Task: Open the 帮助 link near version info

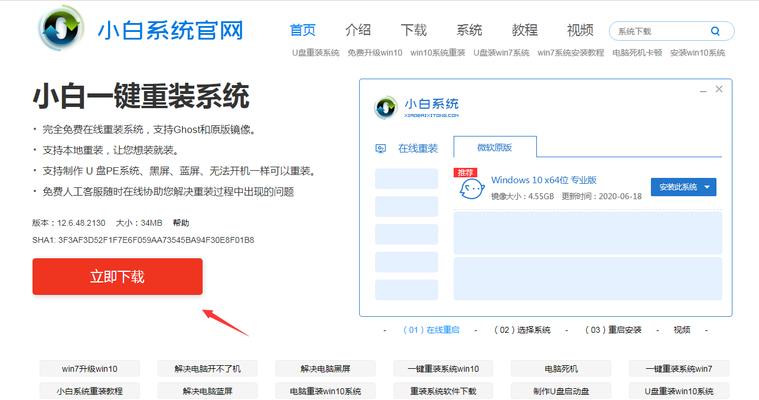Action: (181, 223)
